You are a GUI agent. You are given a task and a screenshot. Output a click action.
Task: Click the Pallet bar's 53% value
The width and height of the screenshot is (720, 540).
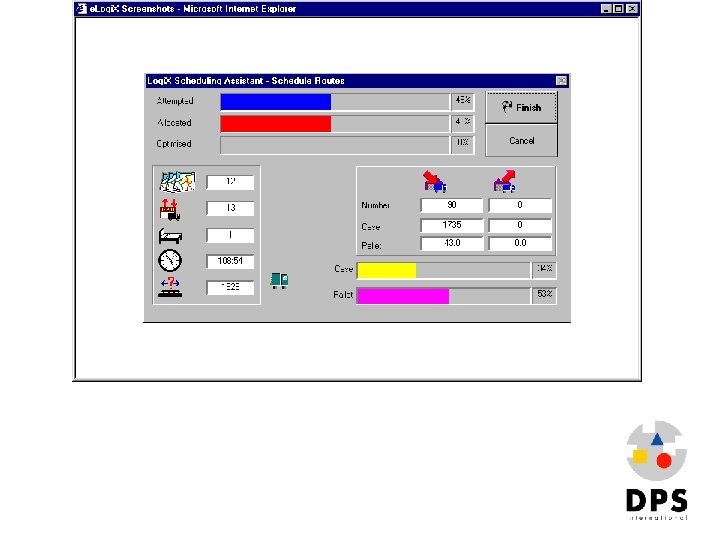point(545,294)
